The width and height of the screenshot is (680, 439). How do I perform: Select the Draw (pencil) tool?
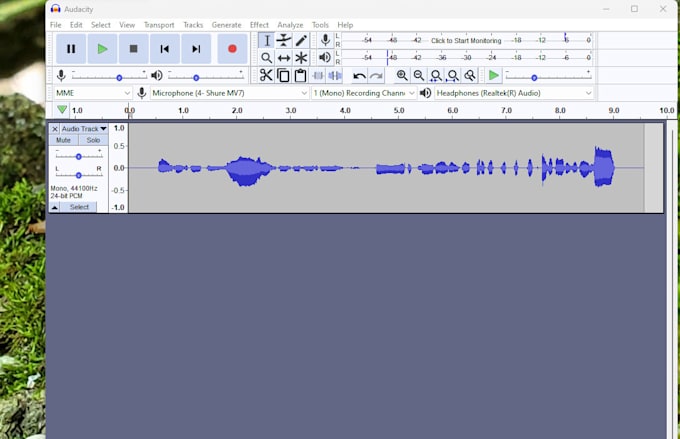[x=301, y=40]
